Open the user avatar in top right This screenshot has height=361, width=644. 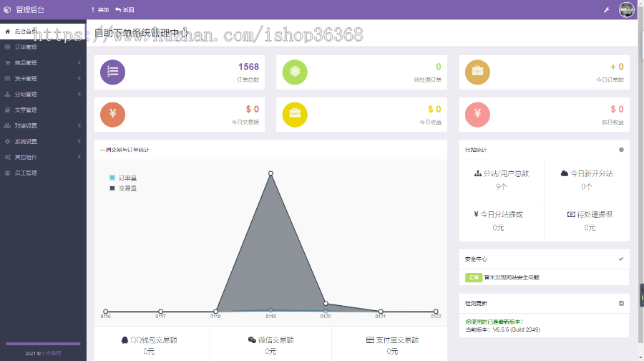(x=626, y=10)
